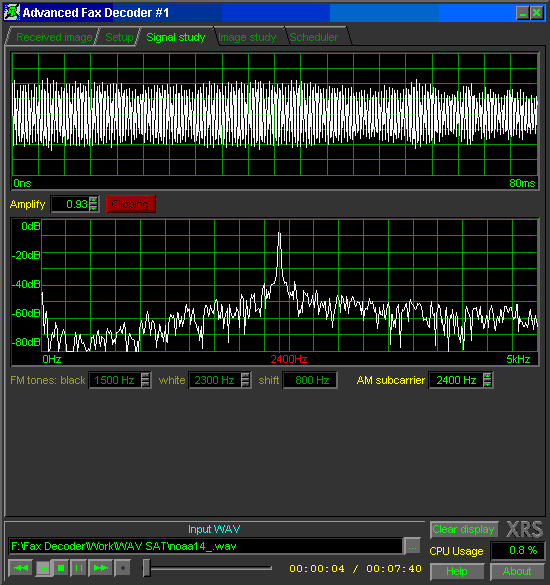Click the 'Amplify' label

[27, 204]
